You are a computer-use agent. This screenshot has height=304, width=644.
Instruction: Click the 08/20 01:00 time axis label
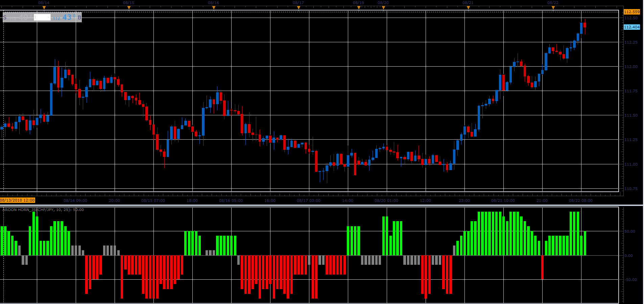pyautogui.click(x=386, y=201)
